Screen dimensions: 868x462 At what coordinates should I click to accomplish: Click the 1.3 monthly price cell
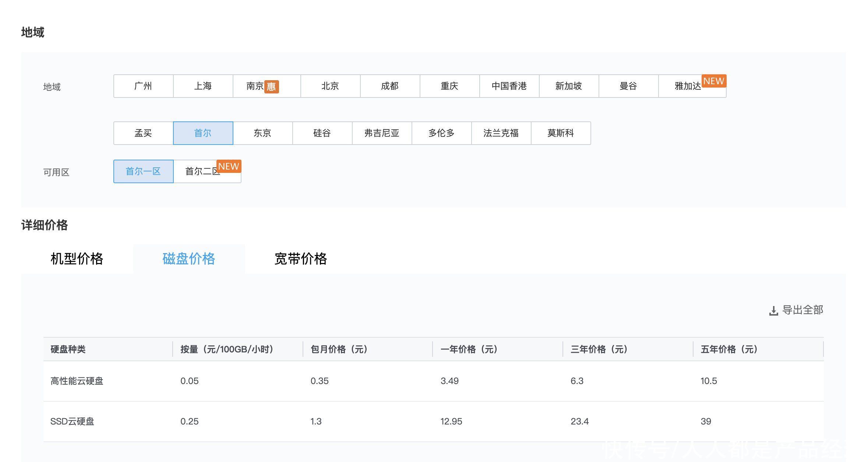(x=316, y=422)
